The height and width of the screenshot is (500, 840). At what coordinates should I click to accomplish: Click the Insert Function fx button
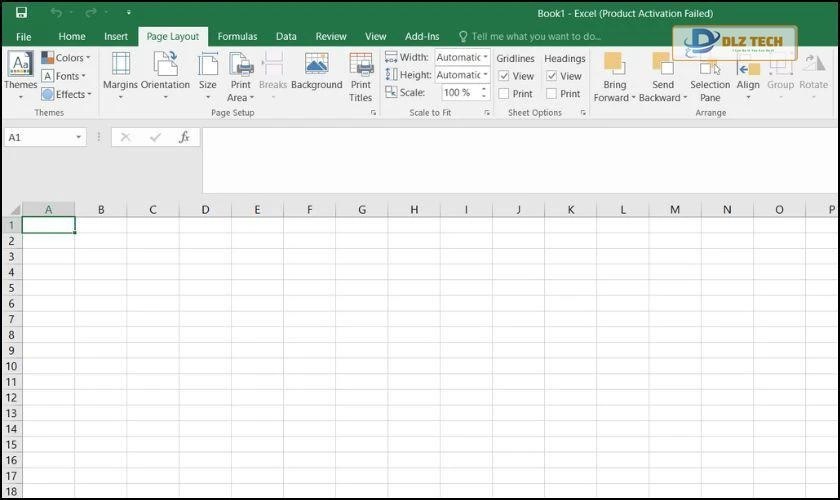pyautogui.click(x=184, y=137)
